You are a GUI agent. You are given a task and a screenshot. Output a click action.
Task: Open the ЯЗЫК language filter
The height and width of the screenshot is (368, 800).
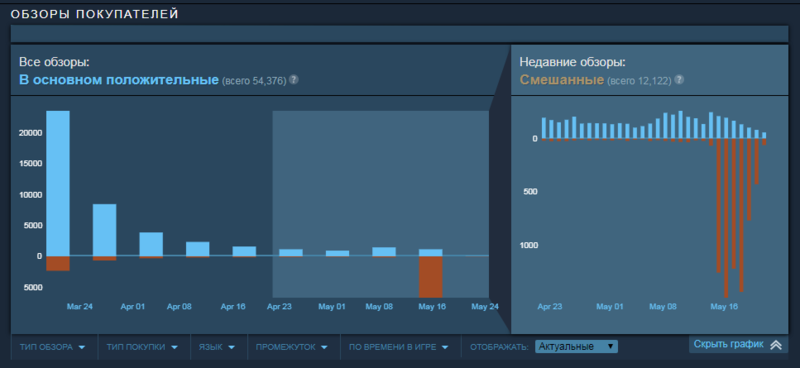pos(217,347)
